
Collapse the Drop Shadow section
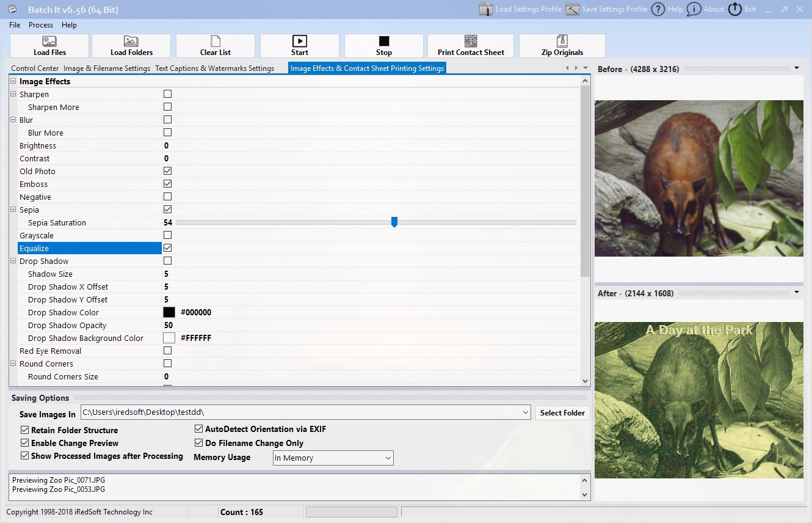[x=13, y=261]
